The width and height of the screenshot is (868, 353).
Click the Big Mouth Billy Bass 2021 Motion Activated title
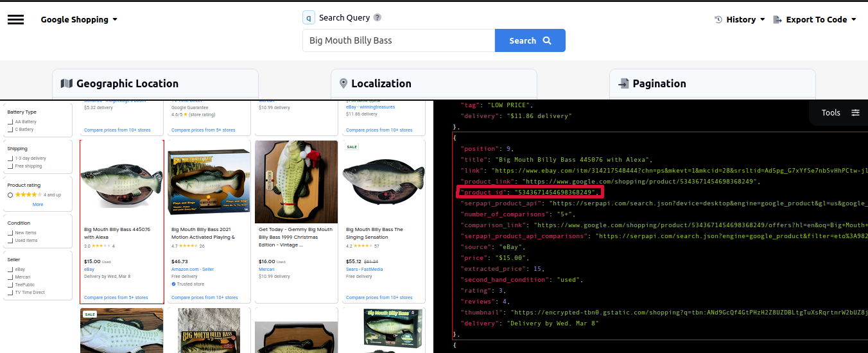coord(203,233)
